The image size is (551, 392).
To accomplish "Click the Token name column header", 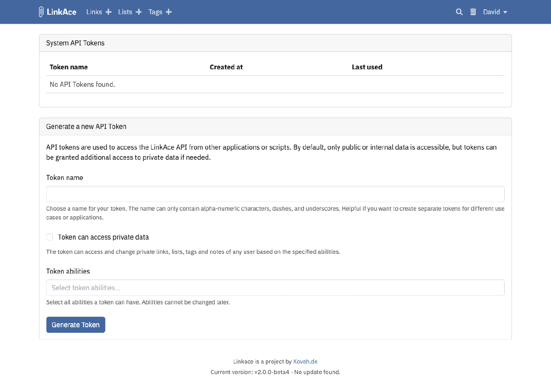I will [x=68, y=67].
